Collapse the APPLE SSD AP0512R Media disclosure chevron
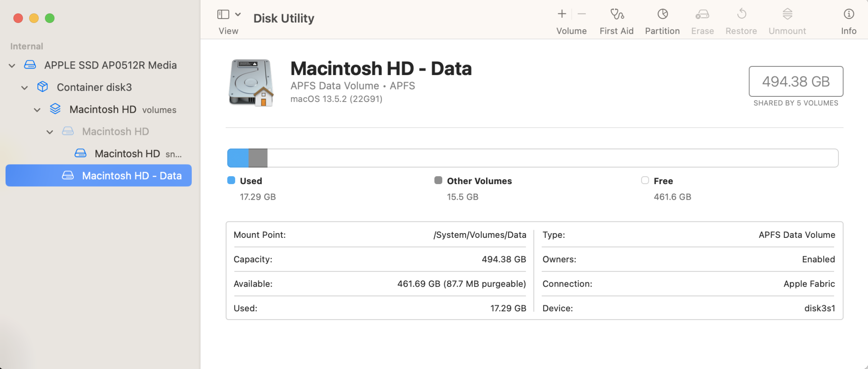This screenshot has width=868, height=369. pyautogui.click(x=12, y=66)
